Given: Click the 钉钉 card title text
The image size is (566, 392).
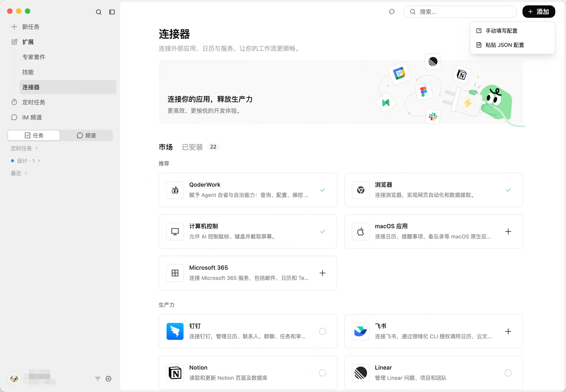Looking at the screenshot, I should [x=195, y=326].
